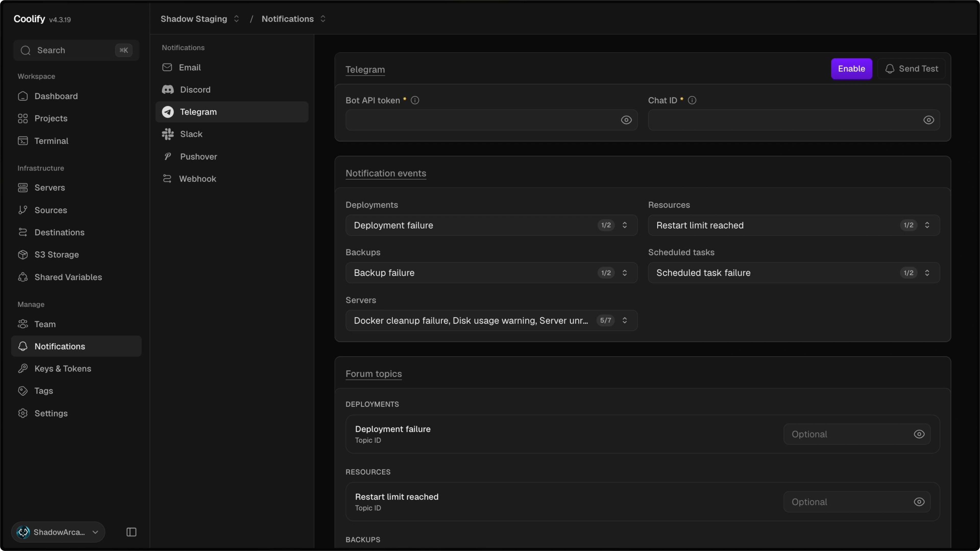This screenshot has width=980, height=551.
Task: Select Discord notification channel
Action: (x=232, y=90)
